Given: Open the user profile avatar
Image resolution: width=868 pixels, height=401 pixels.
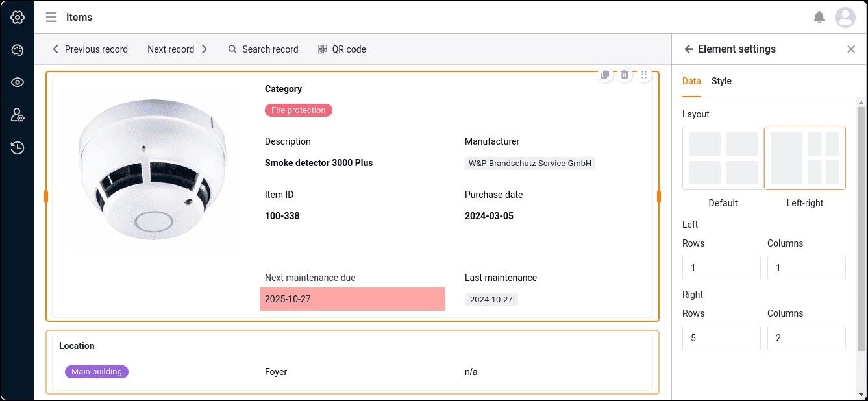Looking at the screenshot, I should click(845, 18).
